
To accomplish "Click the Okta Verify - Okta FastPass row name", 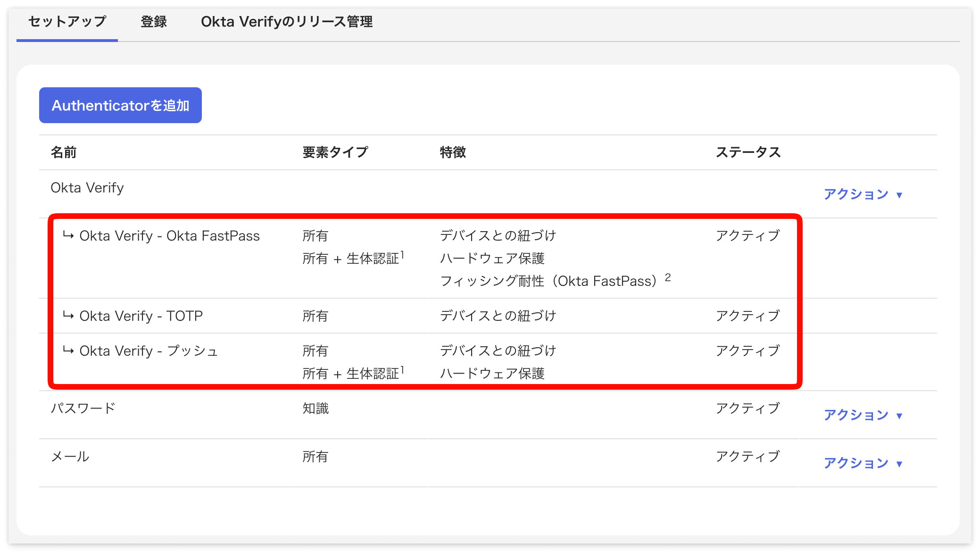I will [x=169, y=236].
